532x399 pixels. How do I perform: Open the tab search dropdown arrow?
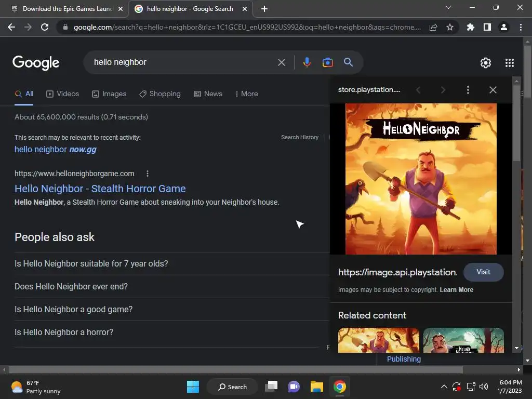click(448, 7)
